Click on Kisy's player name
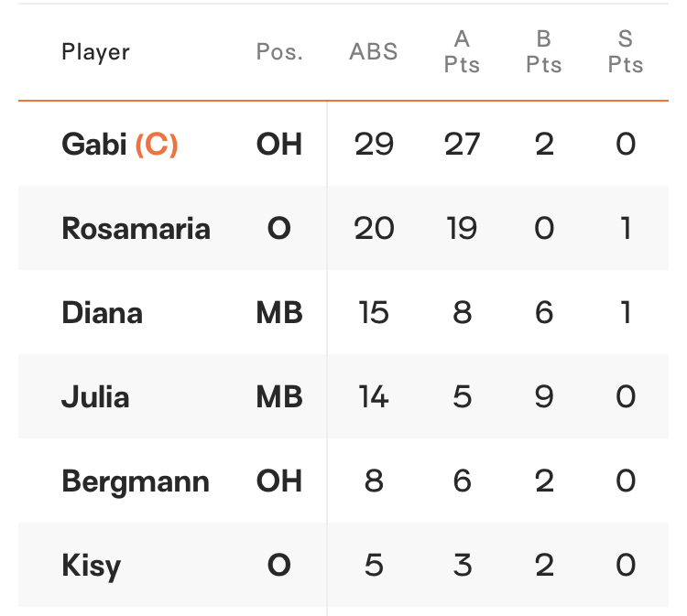Image resolution: width=687 pixels, height=616 pixels. tap(91, 567)
